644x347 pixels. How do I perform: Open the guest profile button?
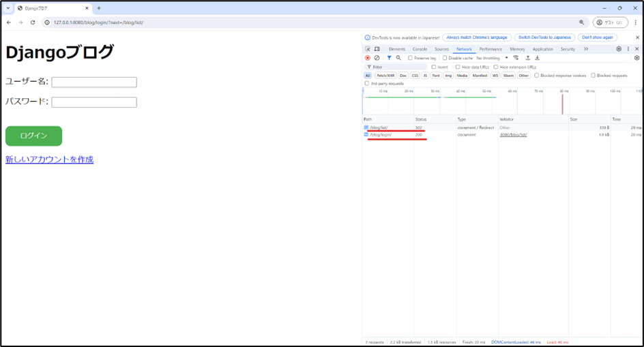tap(610, 22)
